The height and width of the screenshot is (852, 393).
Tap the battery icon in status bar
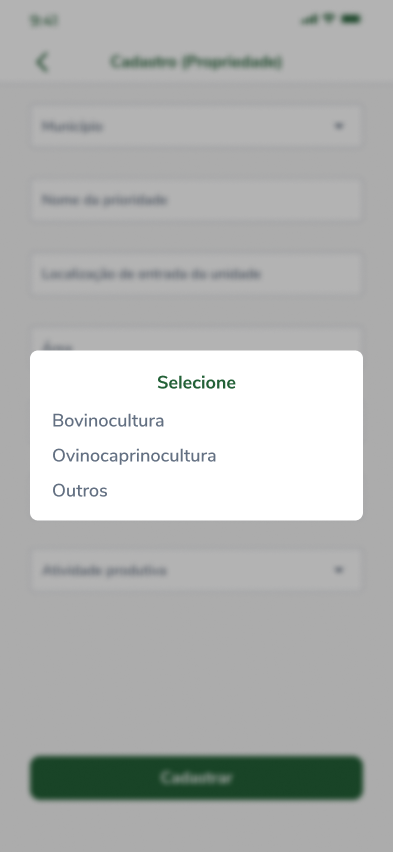click(x=351, y=19)
